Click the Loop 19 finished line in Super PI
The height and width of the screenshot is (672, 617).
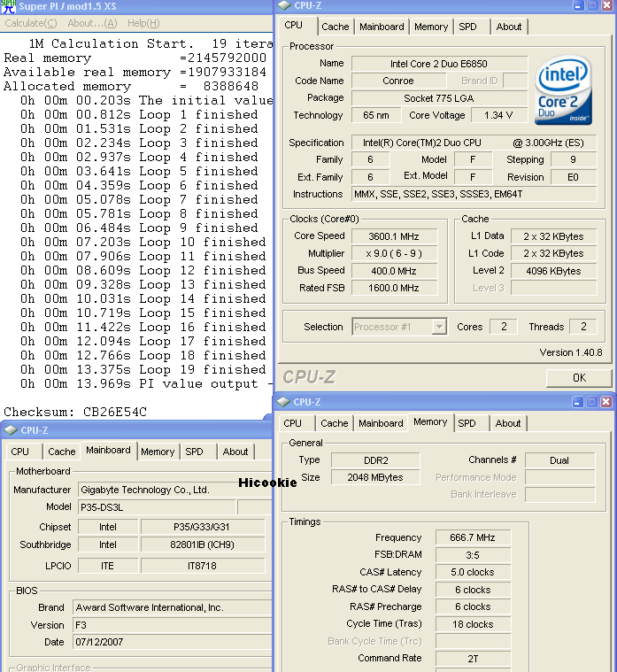point(143,369)
